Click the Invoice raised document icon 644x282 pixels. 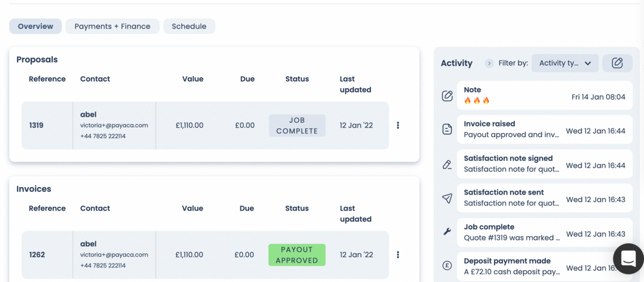447,130
